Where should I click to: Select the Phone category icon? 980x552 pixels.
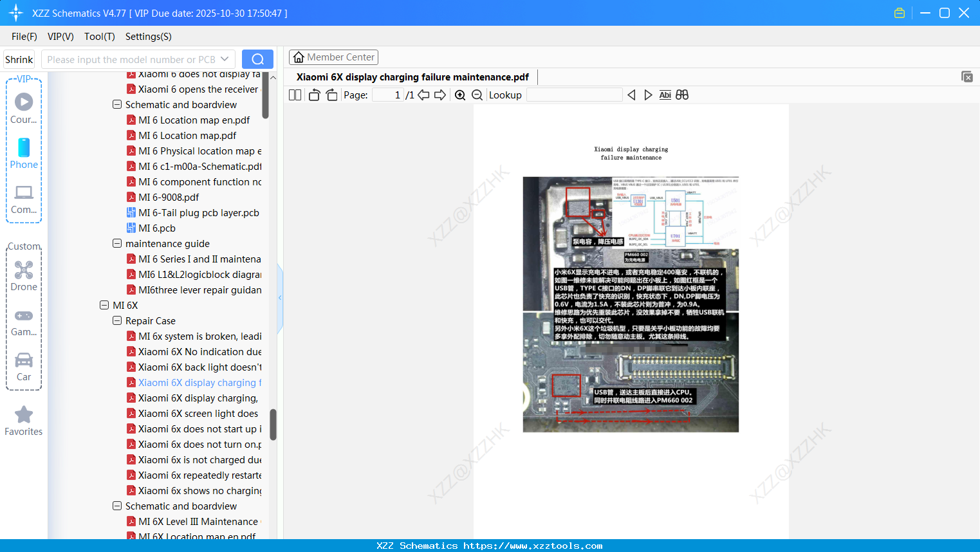click(x=24, y=153)
